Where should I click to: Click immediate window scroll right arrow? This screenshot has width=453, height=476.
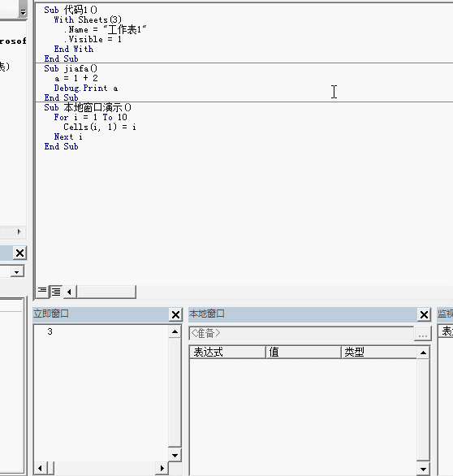click(x=162, y=468)
